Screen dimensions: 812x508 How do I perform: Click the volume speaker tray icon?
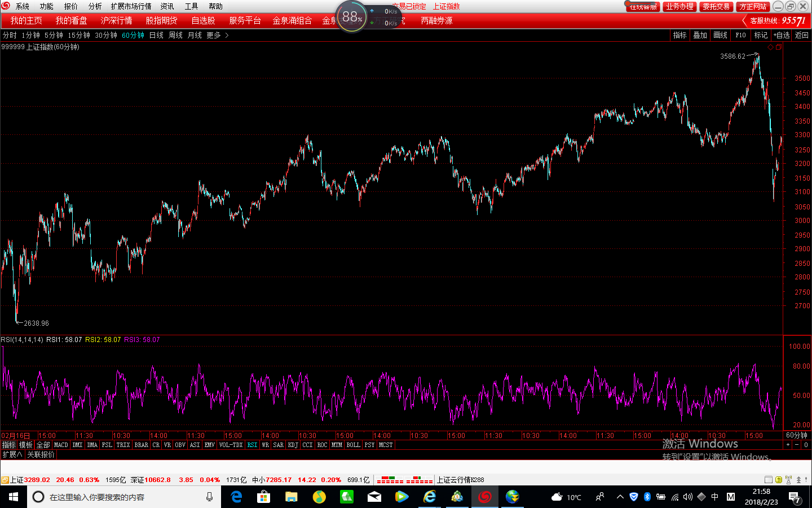(687, 497)
